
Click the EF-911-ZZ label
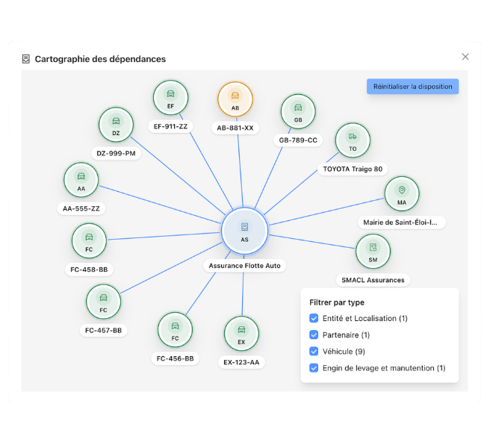(x=170, y=126)
